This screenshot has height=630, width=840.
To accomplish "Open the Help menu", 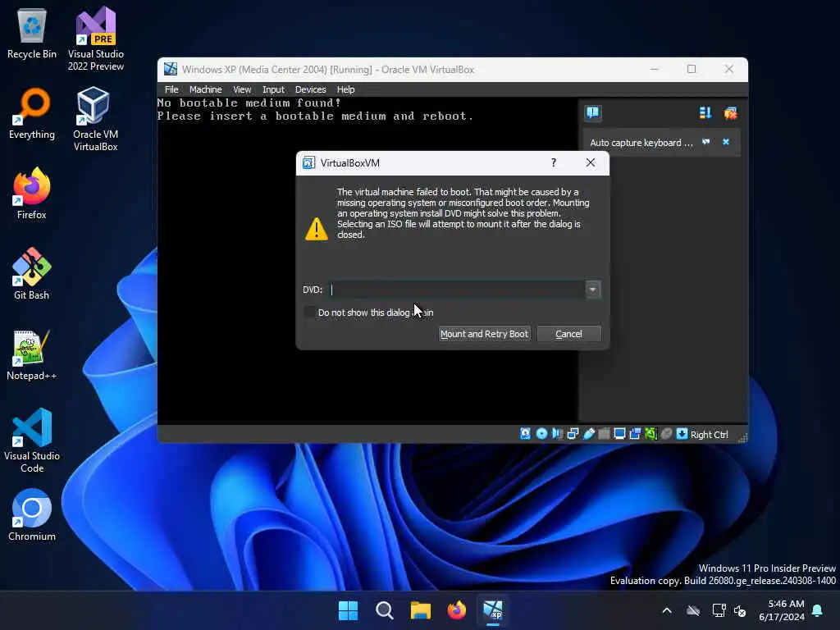I will pos(345,89).
